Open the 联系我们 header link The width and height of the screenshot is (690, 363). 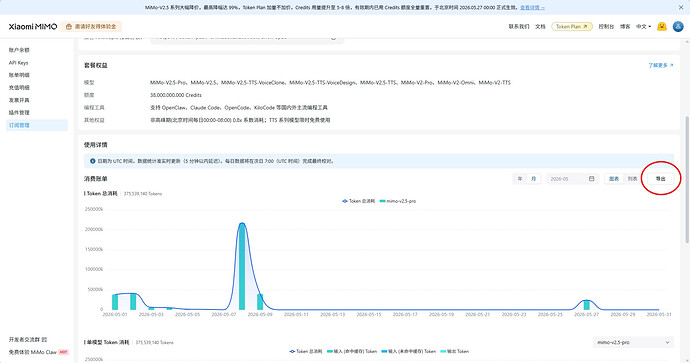click(x=519, y=26)
